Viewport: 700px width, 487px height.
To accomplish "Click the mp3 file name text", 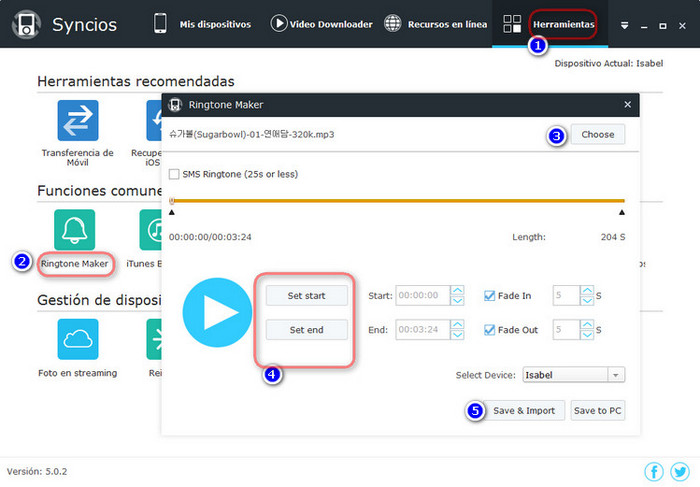I will pos(251,134).
